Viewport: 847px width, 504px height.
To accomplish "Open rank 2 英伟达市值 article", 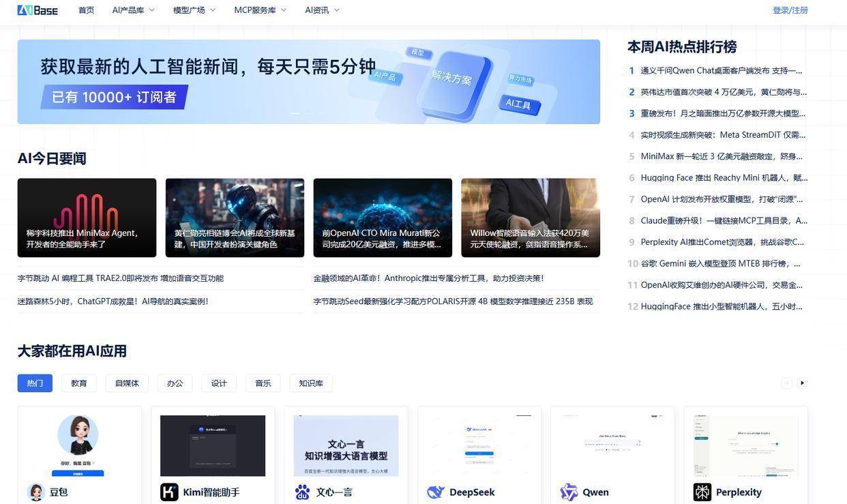I will [724, 92].
